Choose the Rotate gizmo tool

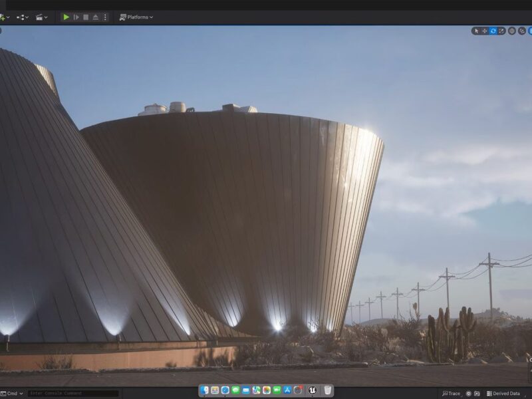493,31
